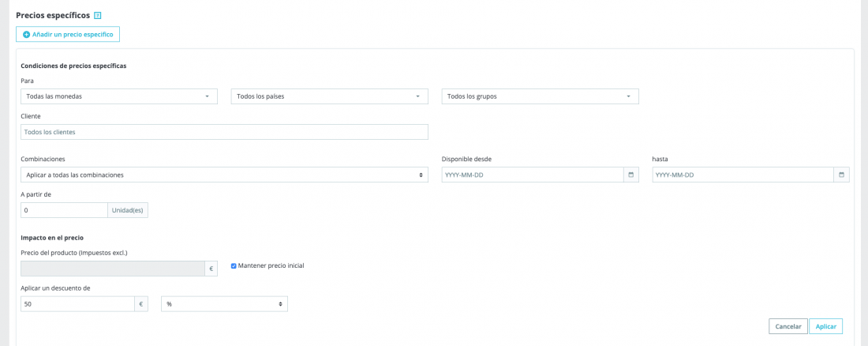
Task: Click the Cancelar button
Action: [x=788, y=326]
